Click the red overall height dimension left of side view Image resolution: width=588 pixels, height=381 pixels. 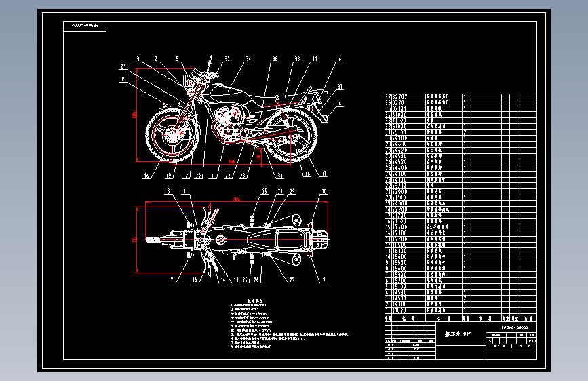point(134,115)
